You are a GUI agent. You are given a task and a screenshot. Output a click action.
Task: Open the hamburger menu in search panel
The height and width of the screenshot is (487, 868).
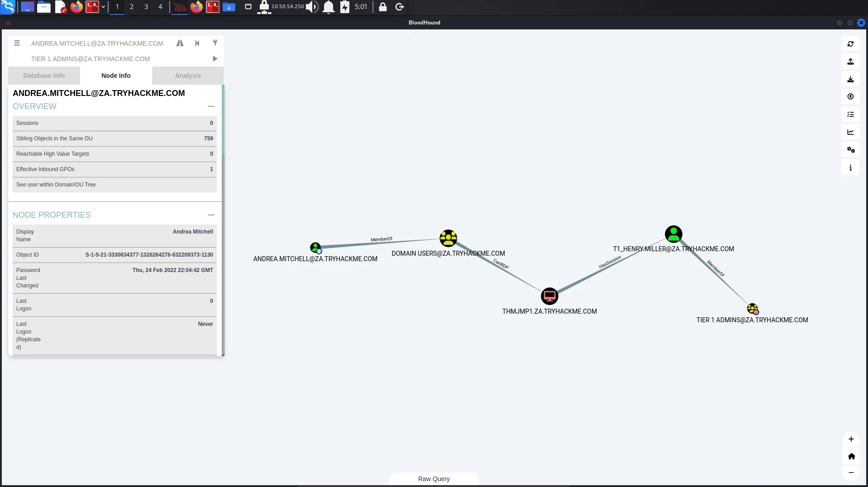point(17,43)
